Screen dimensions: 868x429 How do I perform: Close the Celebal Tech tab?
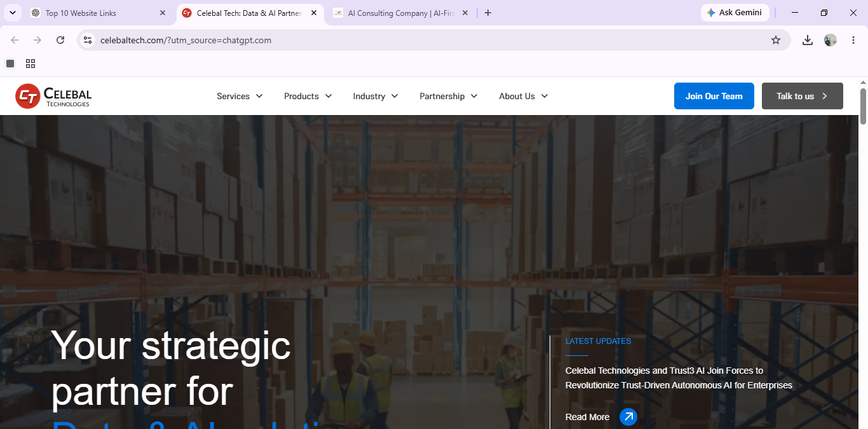tap(314, 13)
